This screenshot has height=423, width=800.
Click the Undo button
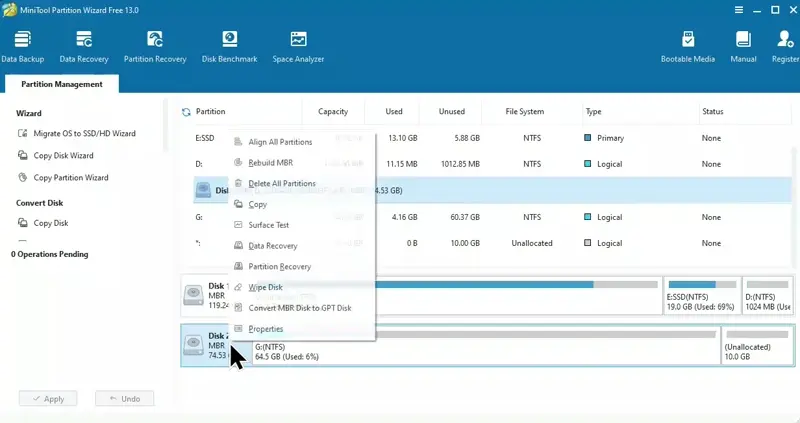(x=124, y=399)
